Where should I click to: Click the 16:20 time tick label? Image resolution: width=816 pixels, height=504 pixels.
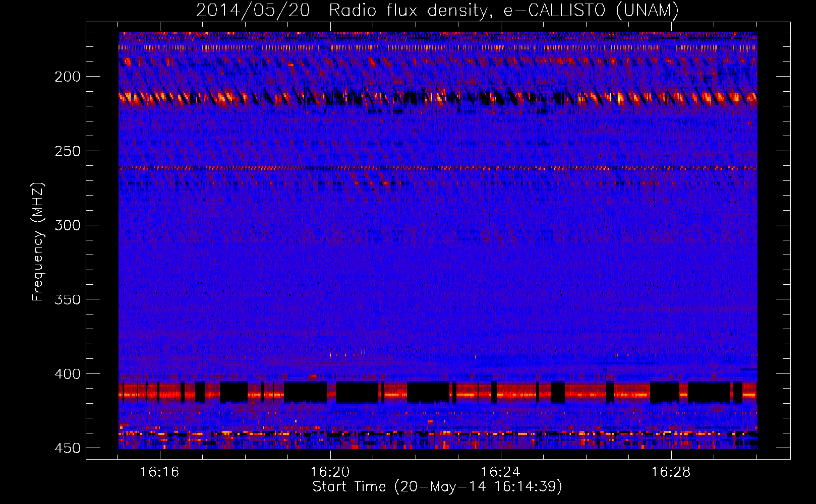[330, 472]
